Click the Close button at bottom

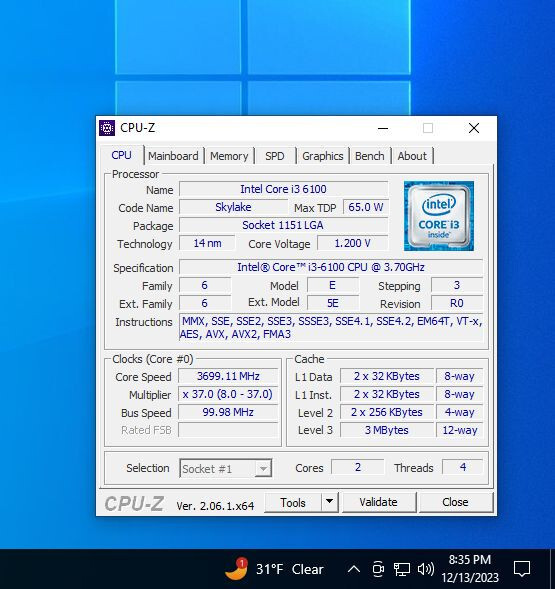pos(455,502)
